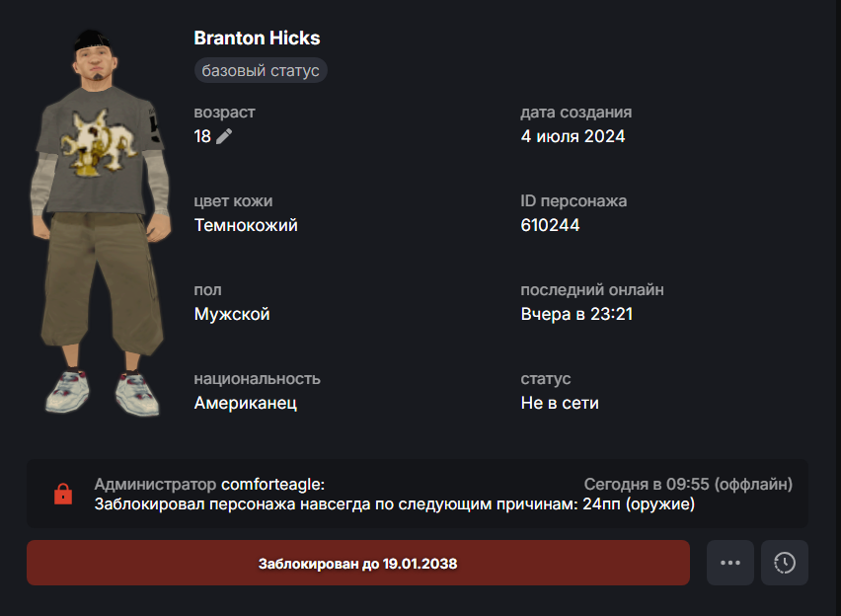The image size is (841, 616).
Task: Click the 'базовый статус' badge
Action: [x=261, y=70]
